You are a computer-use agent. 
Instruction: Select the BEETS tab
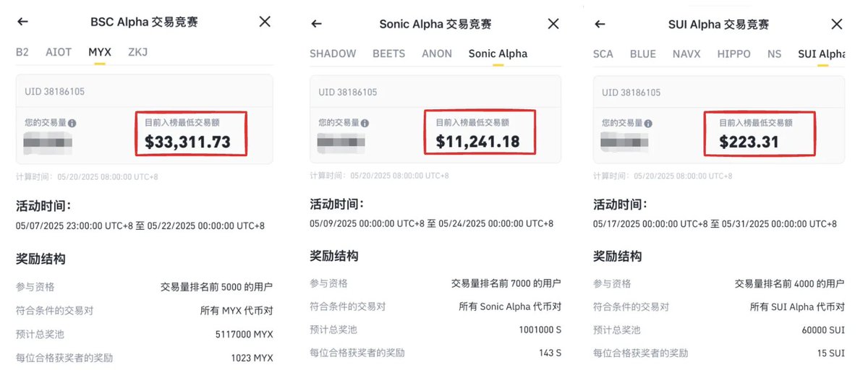click(x=389, y=53)
